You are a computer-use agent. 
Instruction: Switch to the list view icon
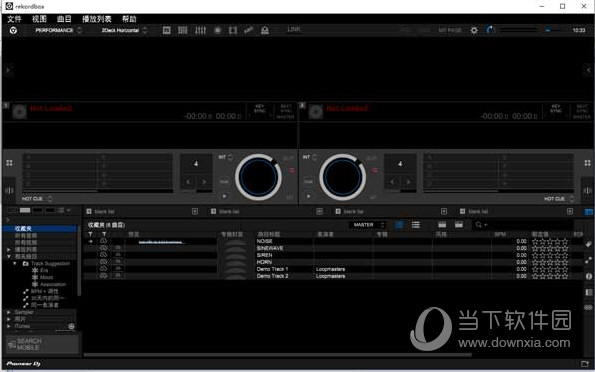416,225
